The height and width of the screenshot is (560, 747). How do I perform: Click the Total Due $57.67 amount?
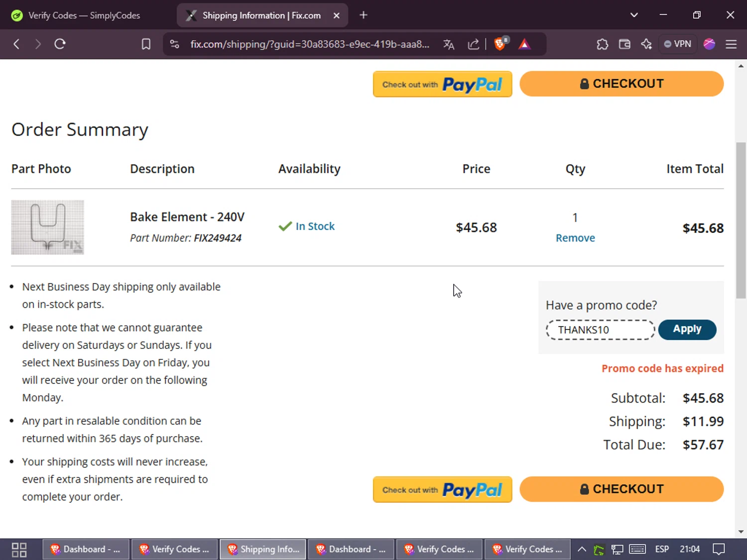[x=703, y=445]
